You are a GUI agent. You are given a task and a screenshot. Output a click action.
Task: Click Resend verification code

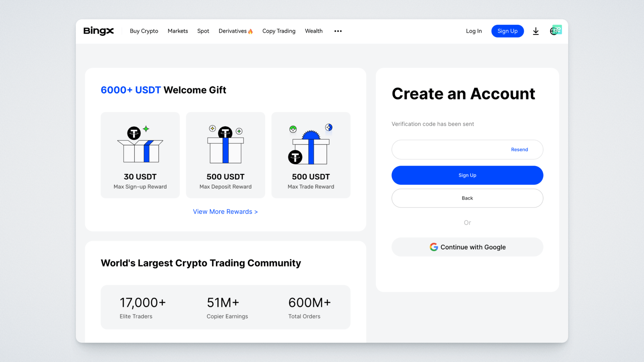(519, 149)
